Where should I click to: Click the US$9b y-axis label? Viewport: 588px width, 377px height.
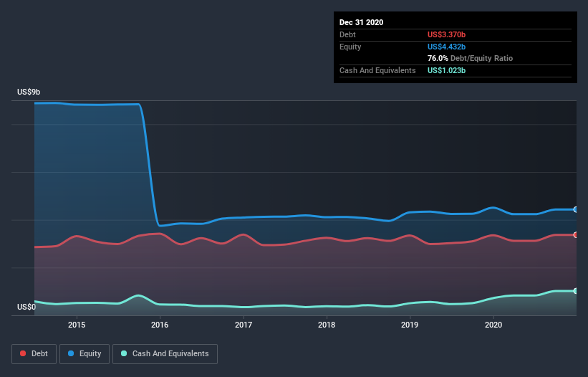pos(29,92)
